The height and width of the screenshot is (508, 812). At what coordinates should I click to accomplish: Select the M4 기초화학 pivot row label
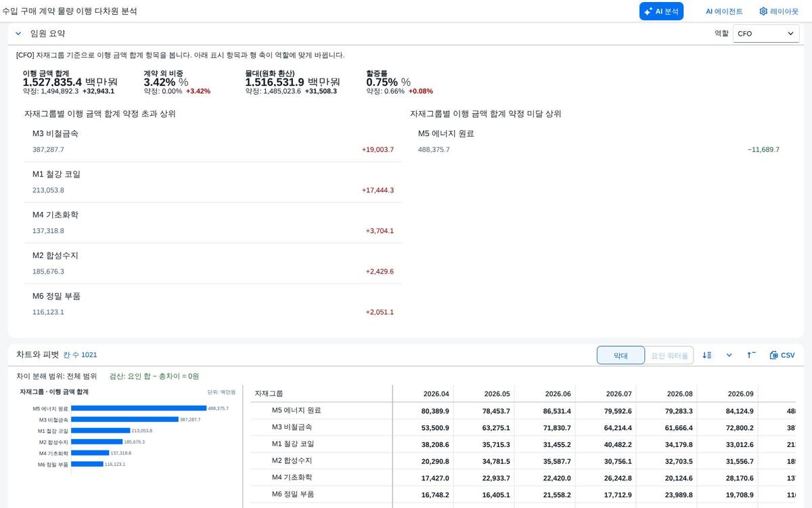click(292, 478)
